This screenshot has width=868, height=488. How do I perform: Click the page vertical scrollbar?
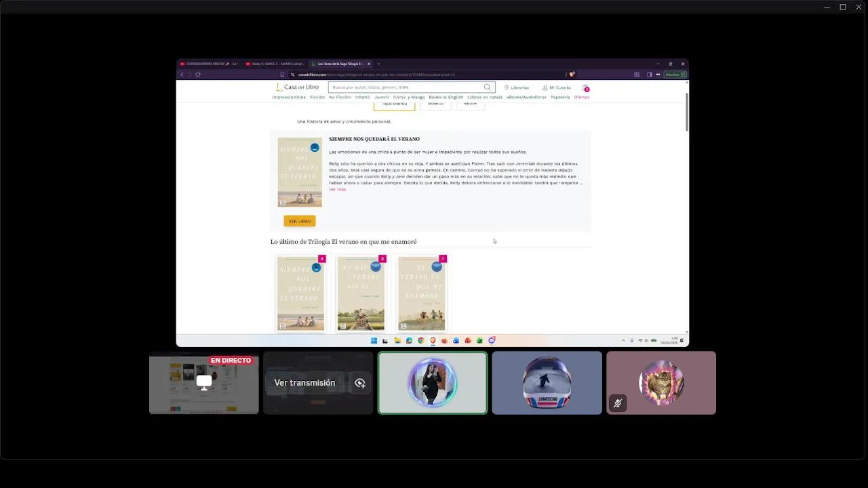[x=686, y=112]
